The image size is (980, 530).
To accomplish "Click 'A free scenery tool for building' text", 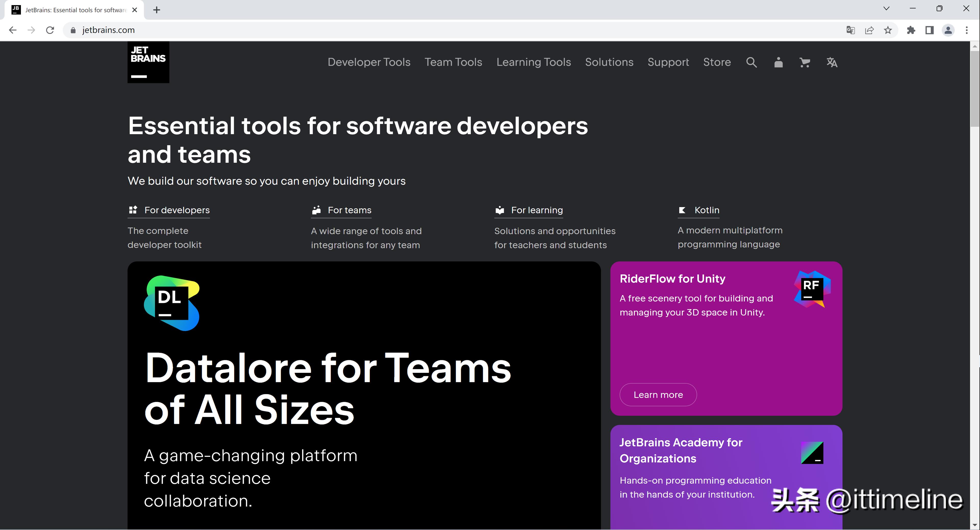I will [696, 305].
